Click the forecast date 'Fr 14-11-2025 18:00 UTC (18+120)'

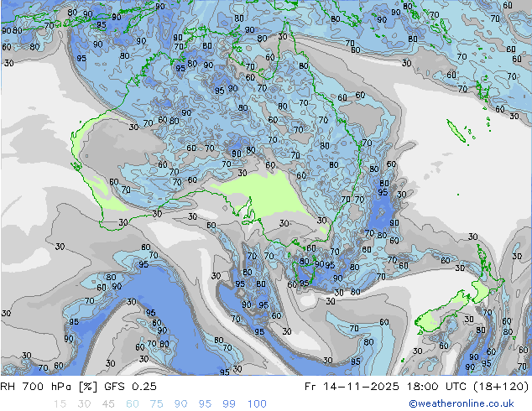(417, 386)
